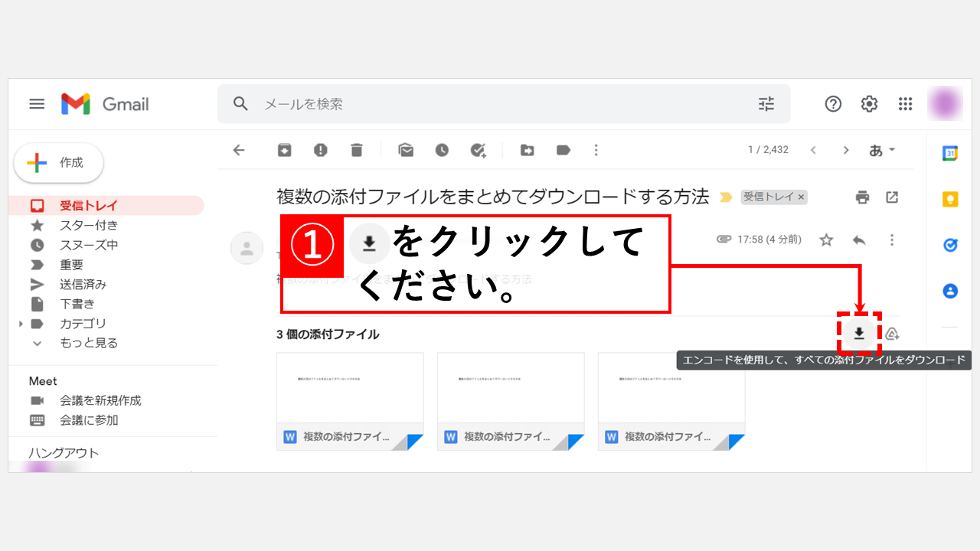980x551 pixels.
Task: Focus the メールを検索 search field
Action: coord(504,104)
